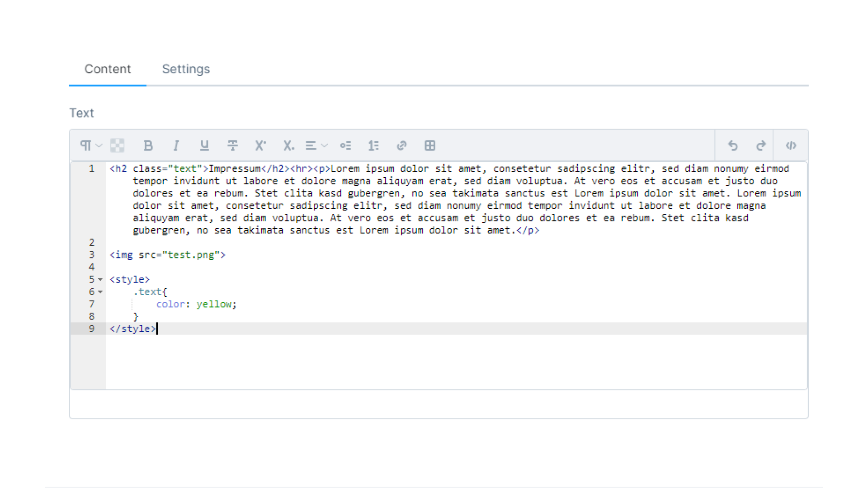Click line number 3 in the gutter
The image size is (868, 488).
(91, 255)
